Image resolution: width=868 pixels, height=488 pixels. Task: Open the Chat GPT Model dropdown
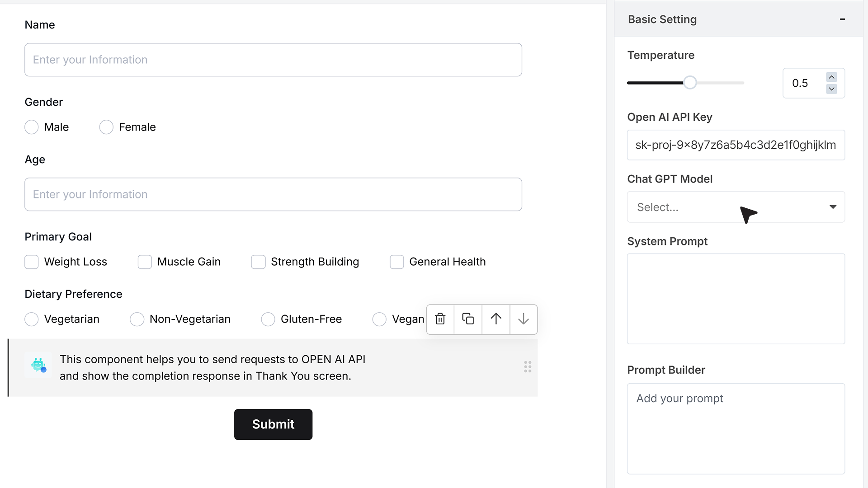[736, 207]
